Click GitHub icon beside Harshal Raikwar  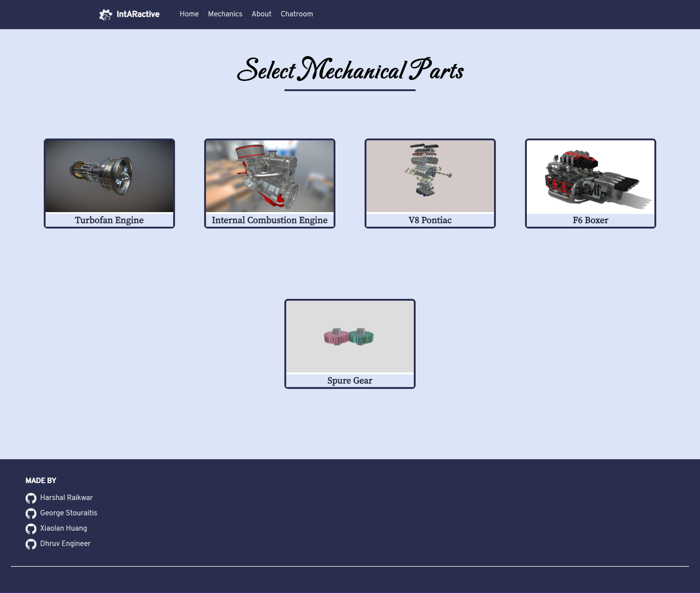coord(31,498)
